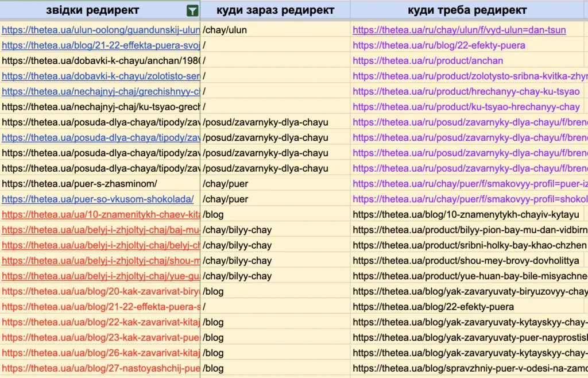The image size is (588, 378).
Task: Select the blog/10-znamenytykh-chayiv-kytayu target cell
Action: [x=467, y=214]
